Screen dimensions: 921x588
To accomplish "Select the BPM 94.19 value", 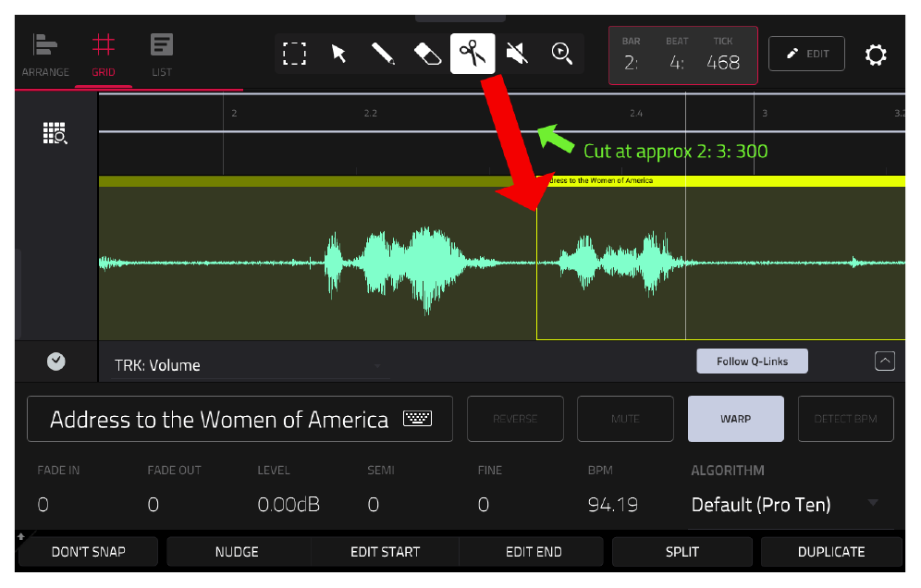I will [613, 505].
